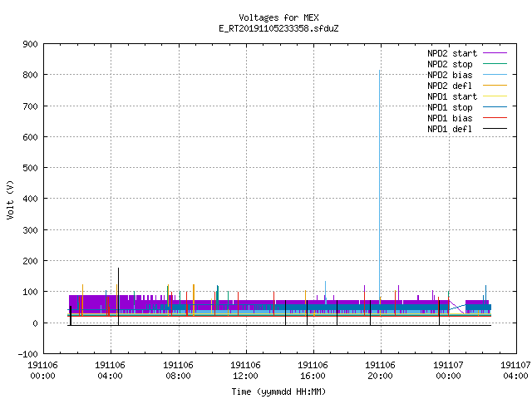Click the 400 Y-axis tick label
Image resolution: width=532 pixels, height=399 pixels.
pyautogui.click(x=30, y=199)
